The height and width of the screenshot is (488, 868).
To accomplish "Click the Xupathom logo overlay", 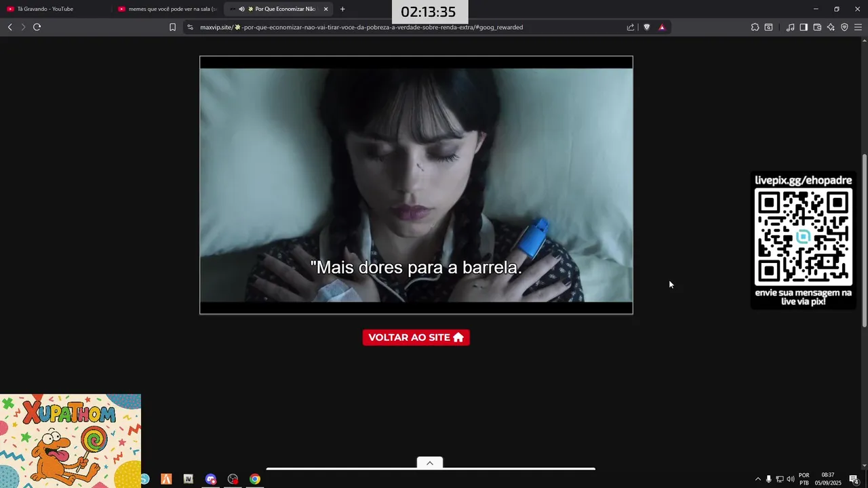I will pyautogui.click(x=71, y=441).
